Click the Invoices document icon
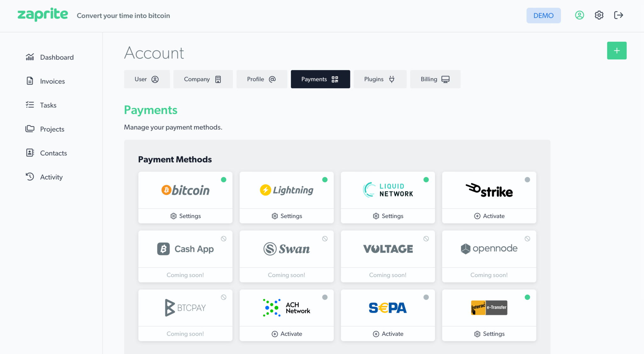The width and height of the screenshot is (644, 354). (x=30, y=81)
